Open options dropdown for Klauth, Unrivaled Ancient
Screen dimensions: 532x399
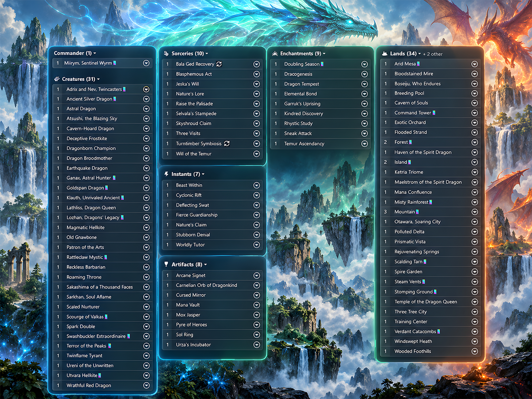[146, 198]
